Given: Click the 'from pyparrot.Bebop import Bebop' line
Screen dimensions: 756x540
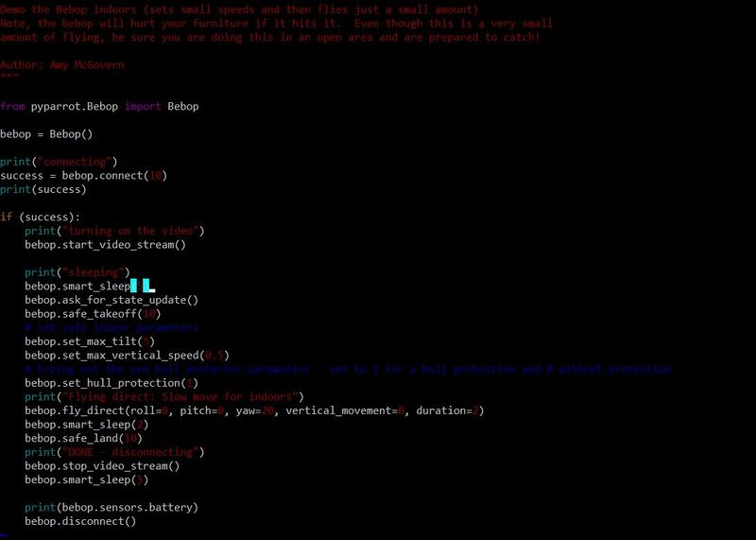Looking at the screenshot, I should (99, 107).
